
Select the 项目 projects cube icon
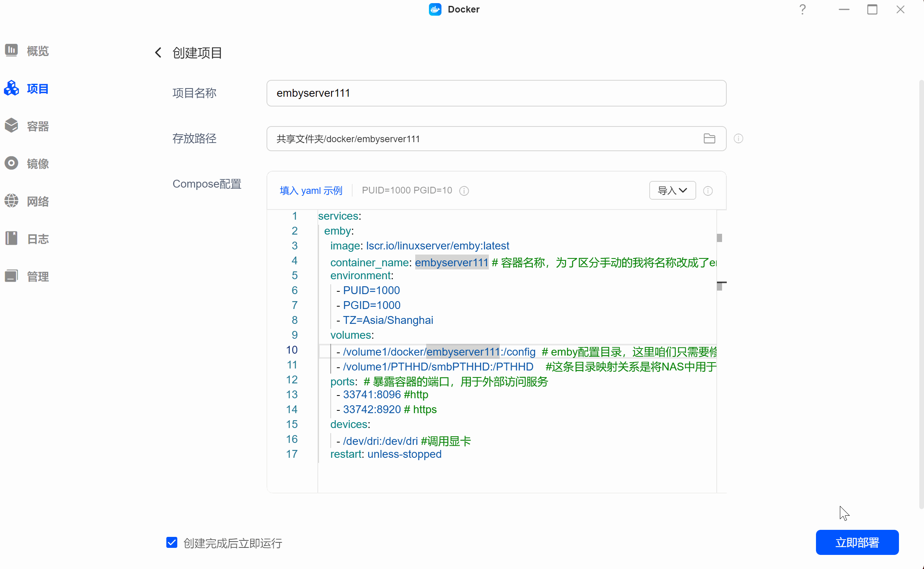(x=11, y=88)
